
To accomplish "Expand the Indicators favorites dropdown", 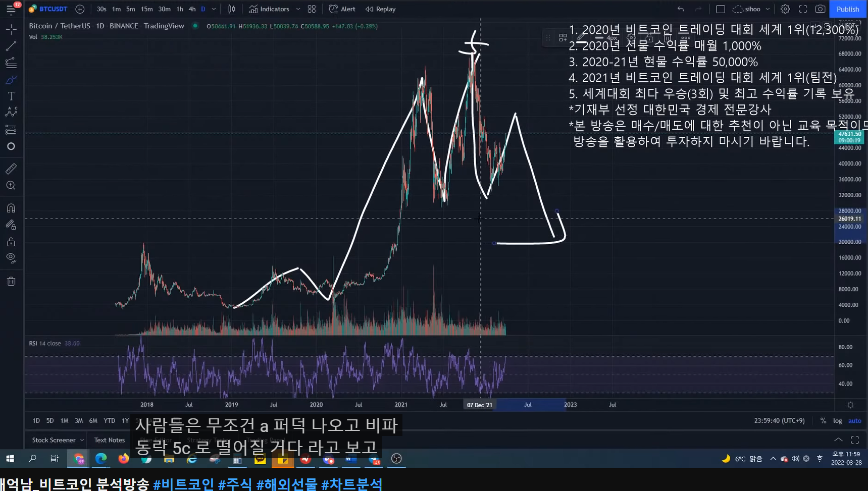I will coord(298,9).
